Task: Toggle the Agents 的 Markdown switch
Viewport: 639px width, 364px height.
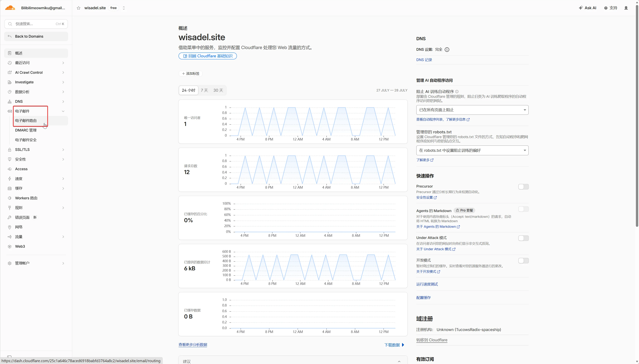Action: click(x=523, y=209)
